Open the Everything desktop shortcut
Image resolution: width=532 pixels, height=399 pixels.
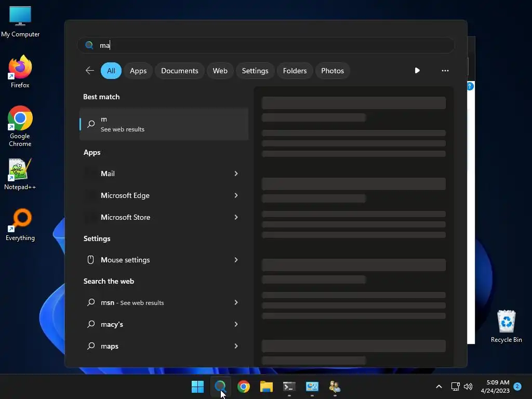coord(20,225)
